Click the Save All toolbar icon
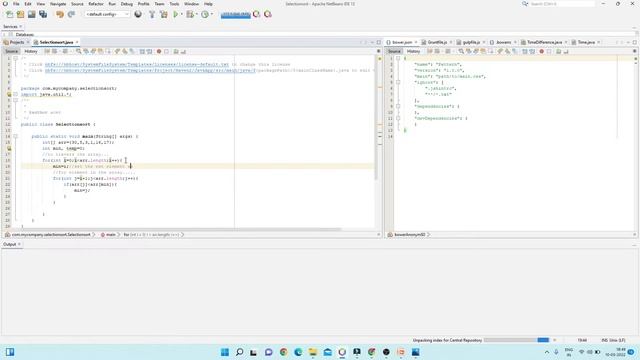 point(43,14)
